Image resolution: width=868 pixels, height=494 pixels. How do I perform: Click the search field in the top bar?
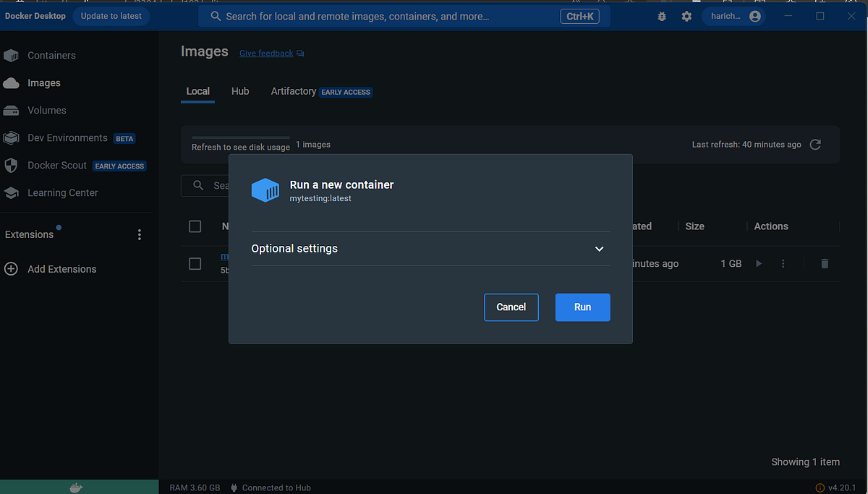pos(404,15)
